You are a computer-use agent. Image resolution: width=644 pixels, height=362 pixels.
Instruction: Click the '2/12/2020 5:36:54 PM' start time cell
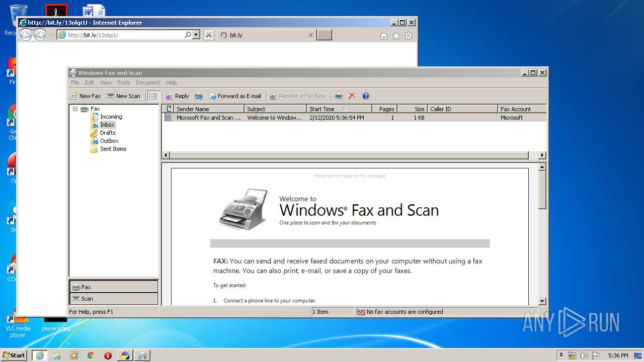pos(337,118)
